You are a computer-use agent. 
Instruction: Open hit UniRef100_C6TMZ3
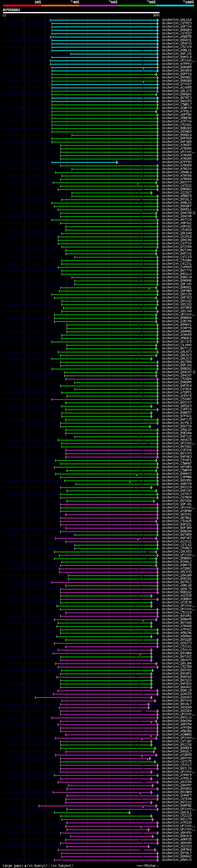[x=177, y=23]
